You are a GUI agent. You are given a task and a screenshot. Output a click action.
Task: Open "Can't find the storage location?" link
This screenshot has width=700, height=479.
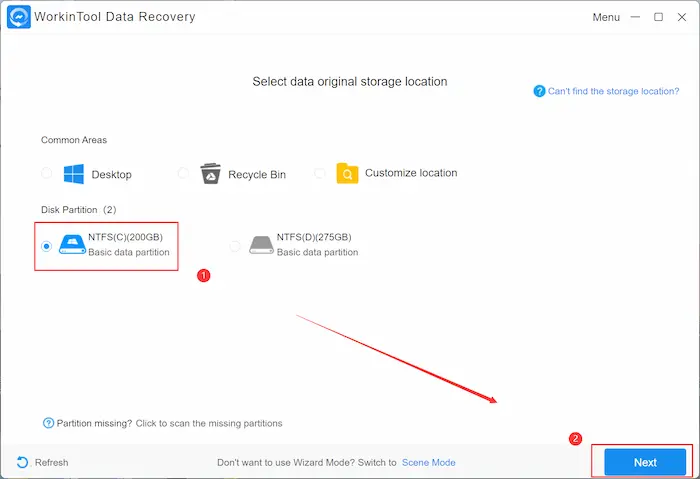613,91
